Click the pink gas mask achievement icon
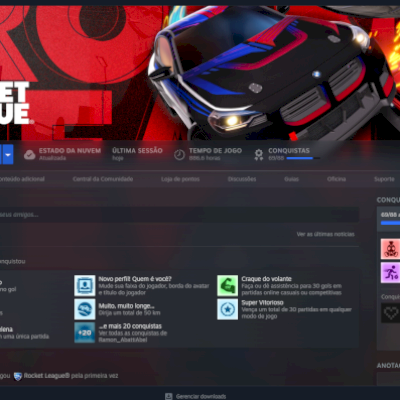This screenshot has height=400, width=400. click(390, 249)
